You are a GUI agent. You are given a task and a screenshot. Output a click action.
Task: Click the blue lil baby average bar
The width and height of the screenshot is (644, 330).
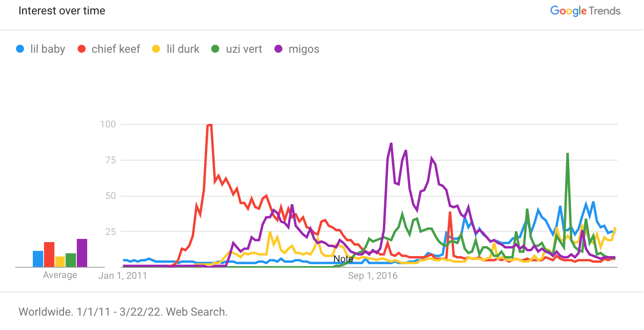coord(38,259)
